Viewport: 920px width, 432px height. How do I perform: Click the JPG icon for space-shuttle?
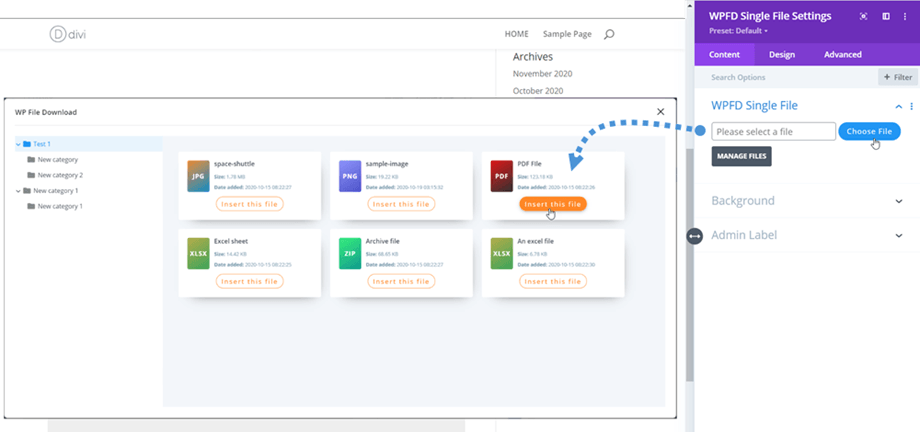[x=198, y=176]
